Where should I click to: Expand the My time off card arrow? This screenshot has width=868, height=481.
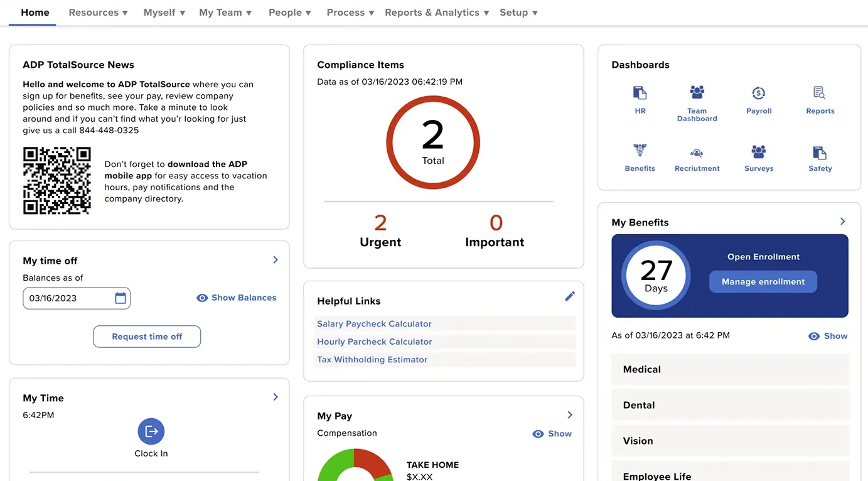click(x=276, y=260)
